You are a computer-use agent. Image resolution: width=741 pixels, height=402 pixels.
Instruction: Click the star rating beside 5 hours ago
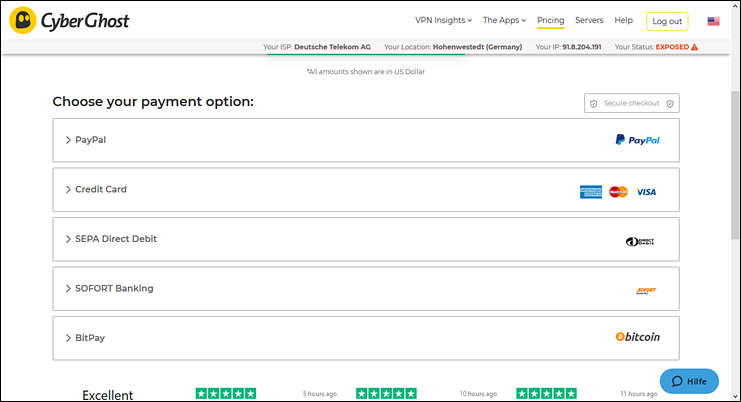coord(386,393)
